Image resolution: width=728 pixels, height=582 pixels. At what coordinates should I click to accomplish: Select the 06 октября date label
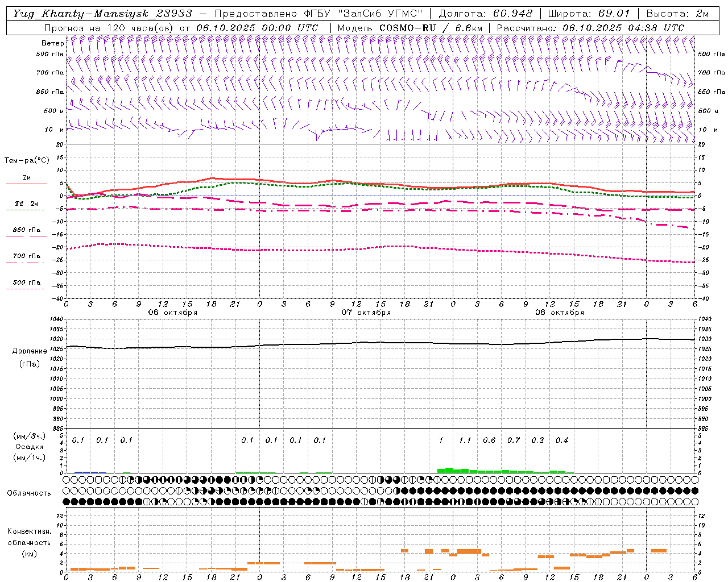(x=173, y=313)
